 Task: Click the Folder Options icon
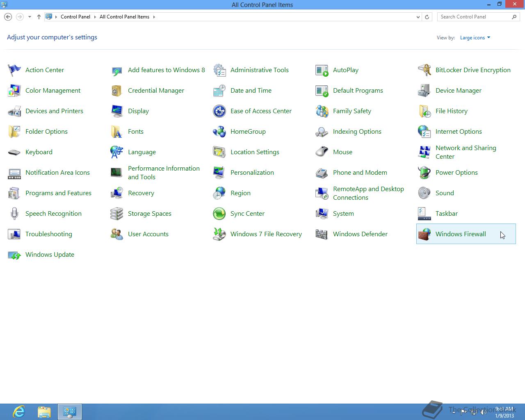coord(14,132)
